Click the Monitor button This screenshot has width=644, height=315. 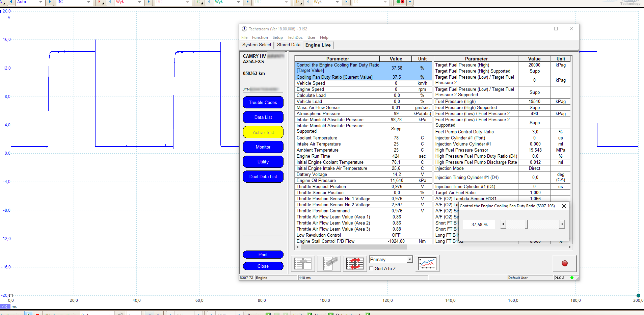point(263,147)
